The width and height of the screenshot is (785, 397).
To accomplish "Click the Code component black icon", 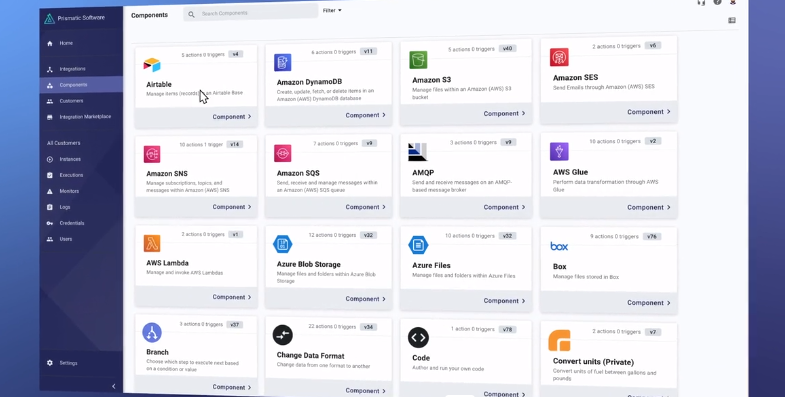I will coord(418,337).
